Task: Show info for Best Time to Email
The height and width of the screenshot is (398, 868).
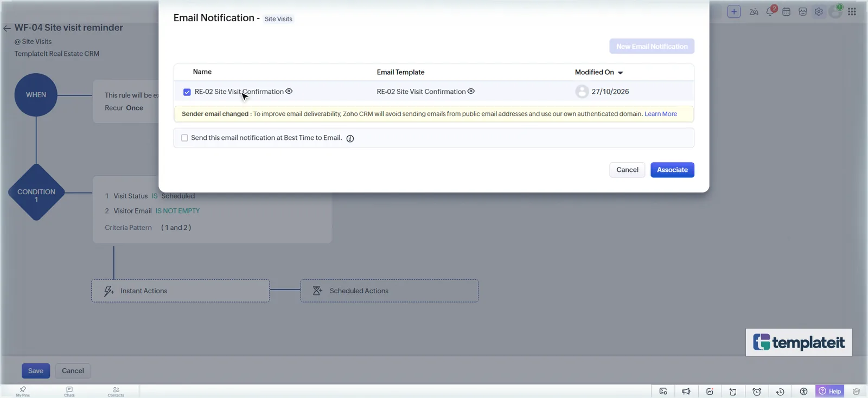Action: click(350, 138)
